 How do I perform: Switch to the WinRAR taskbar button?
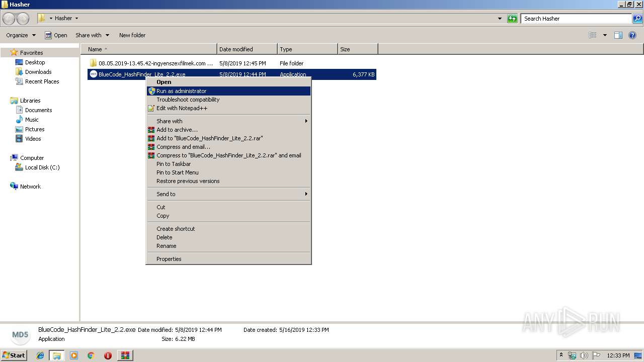coord(125,355)
